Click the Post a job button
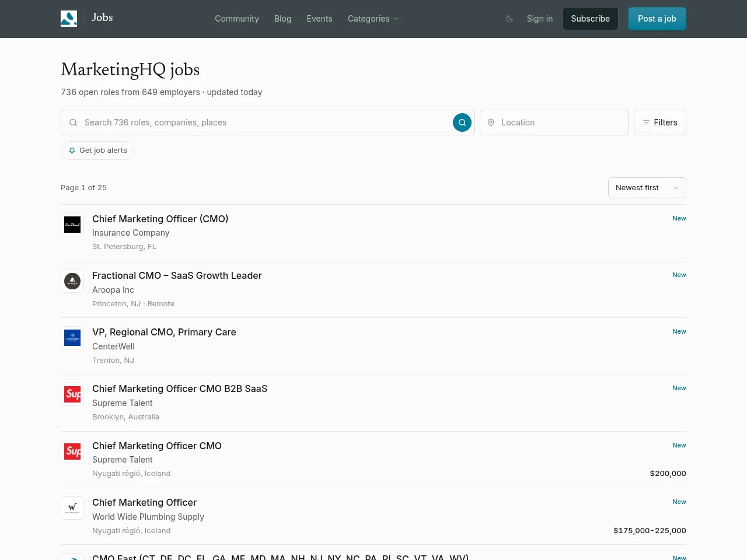The image size is (747, 560). click(657, 19)
